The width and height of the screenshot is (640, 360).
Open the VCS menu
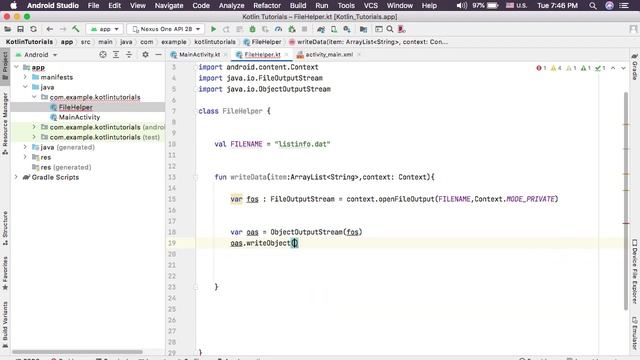pos(371,5)
